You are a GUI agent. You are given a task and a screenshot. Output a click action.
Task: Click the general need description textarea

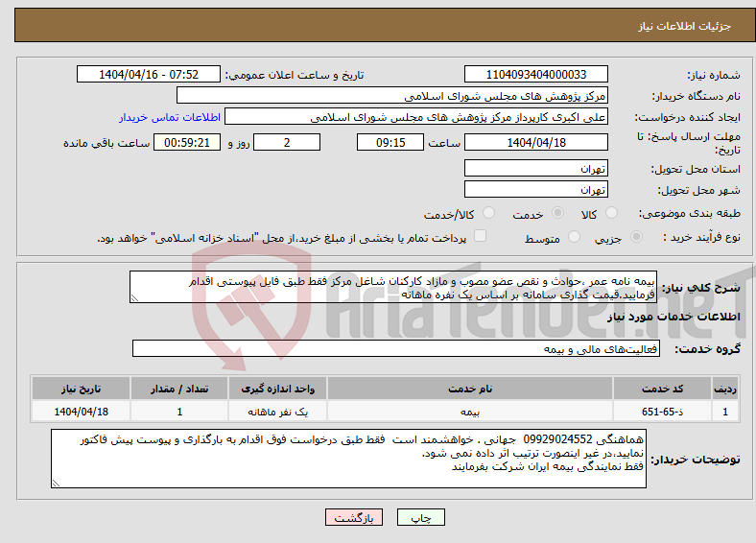(x=393, y=287)
